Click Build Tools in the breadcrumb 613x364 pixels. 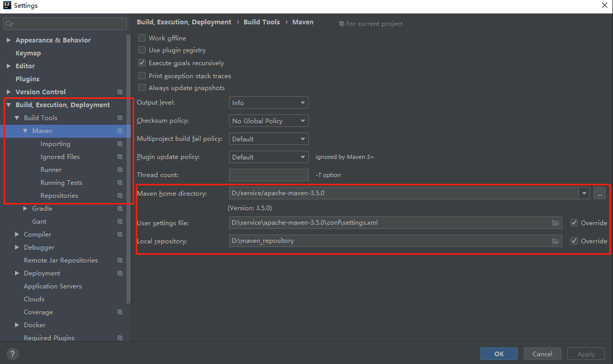click(x=262, y=22)
